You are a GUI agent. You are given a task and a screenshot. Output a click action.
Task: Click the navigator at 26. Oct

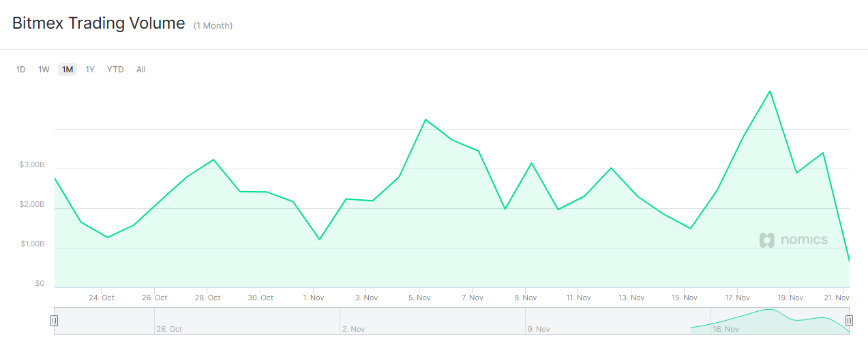pyautogui.click(x=169, y=329)
